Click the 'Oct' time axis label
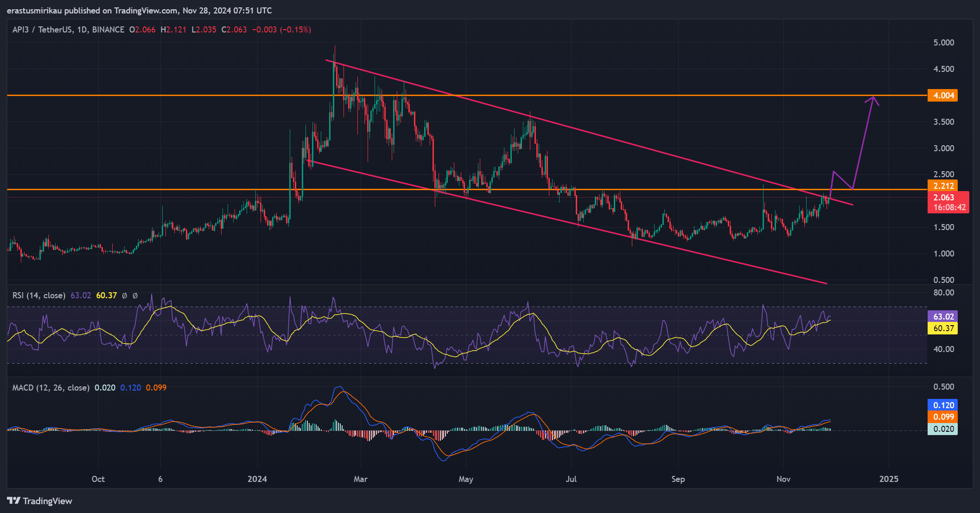 [98, 479]
